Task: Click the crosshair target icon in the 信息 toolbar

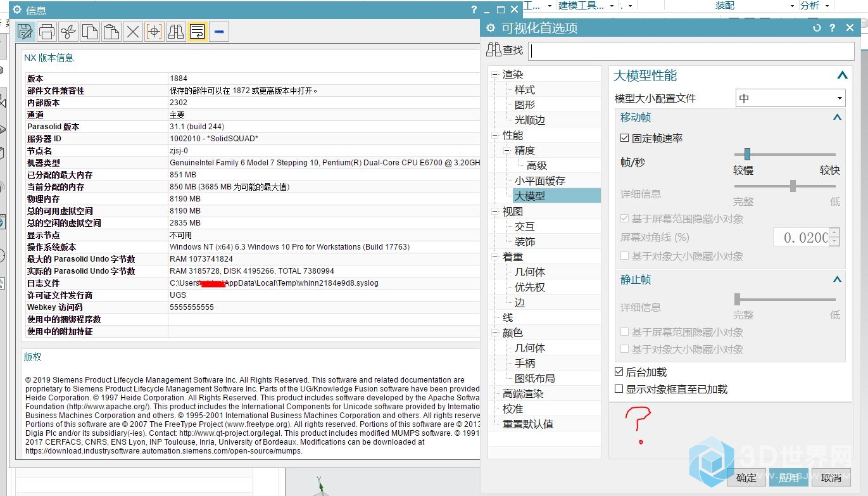Action: pyautogui.click(x=154, y=31)
